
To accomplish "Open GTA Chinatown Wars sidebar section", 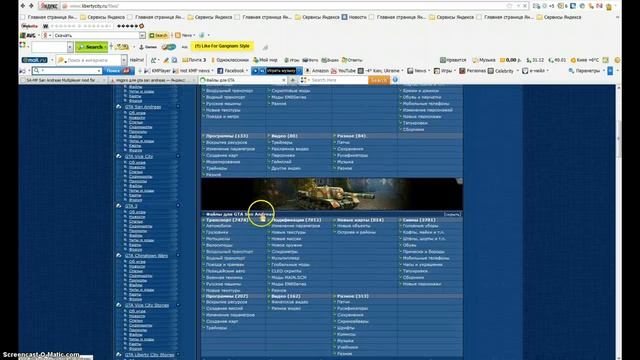I will tap(146, 256).
